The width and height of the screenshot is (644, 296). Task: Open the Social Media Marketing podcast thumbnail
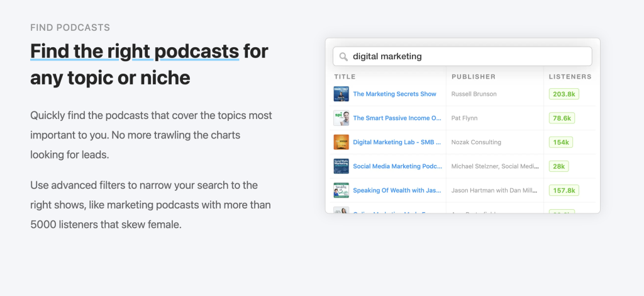pyautogui.click(x=341, y=166)
